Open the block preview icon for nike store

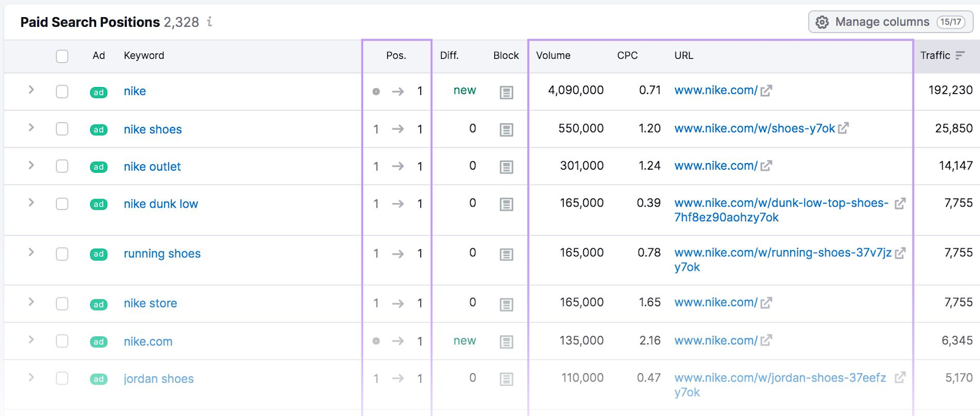[506, 304]
